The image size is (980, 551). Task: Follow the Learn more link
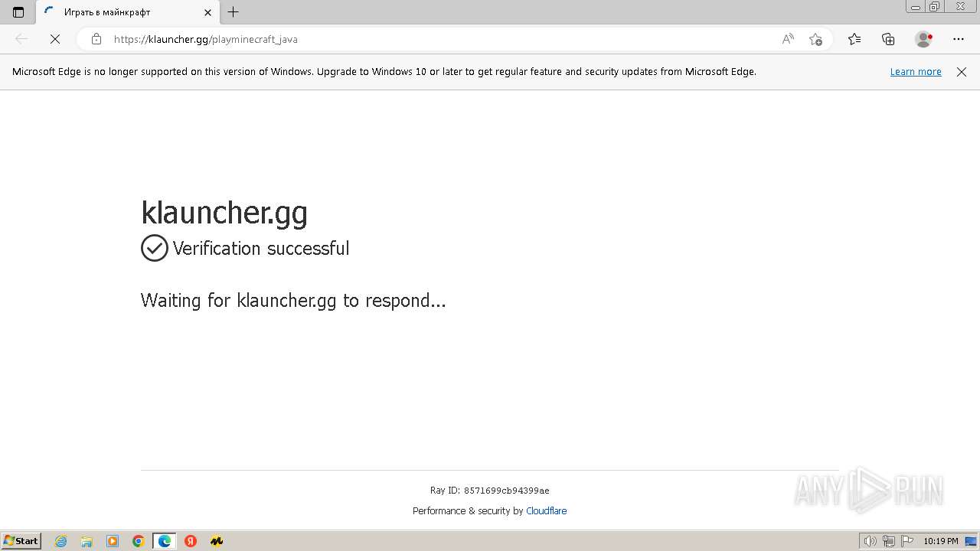tap(916, 72)
